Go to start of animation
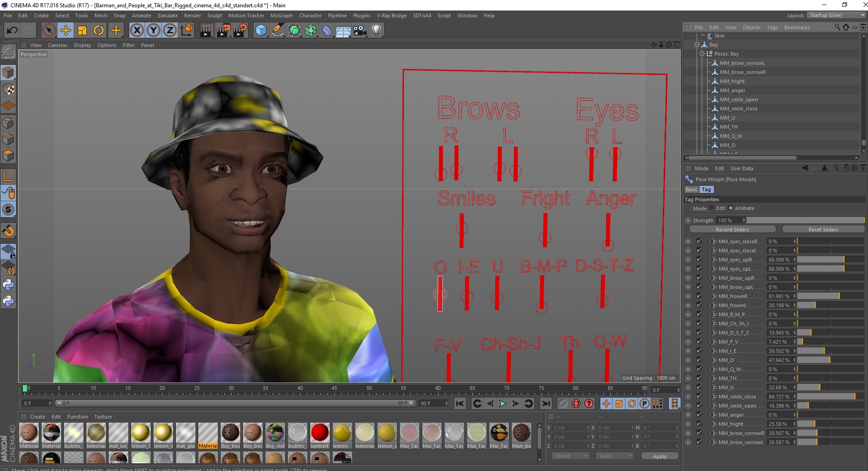 (460, 403)
